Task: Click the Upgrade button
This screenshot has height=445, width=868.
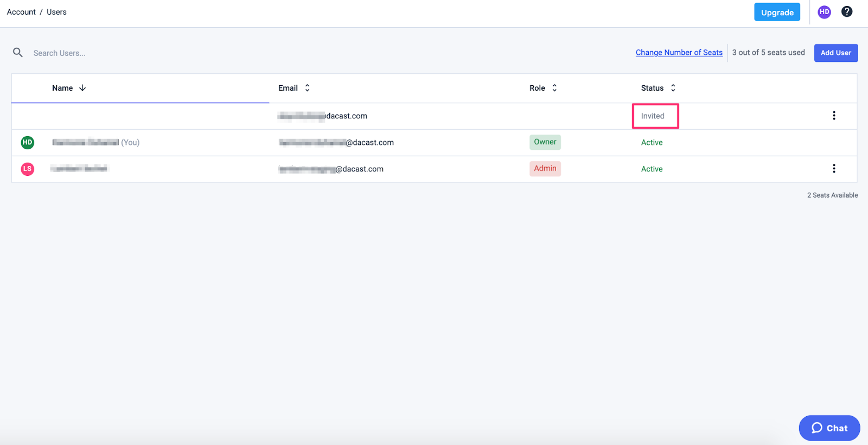Action: 777,12
